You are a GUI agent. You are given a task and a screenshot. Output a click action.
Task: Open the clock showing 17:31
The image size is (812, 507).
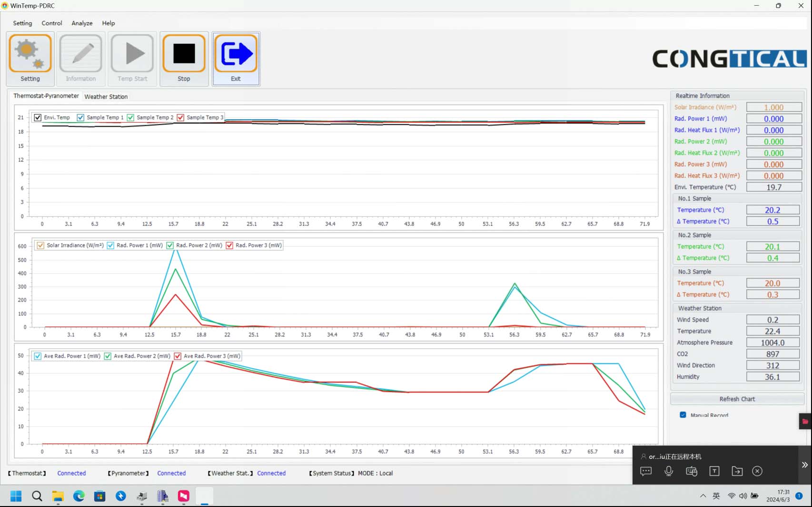[x=778, y=496]
